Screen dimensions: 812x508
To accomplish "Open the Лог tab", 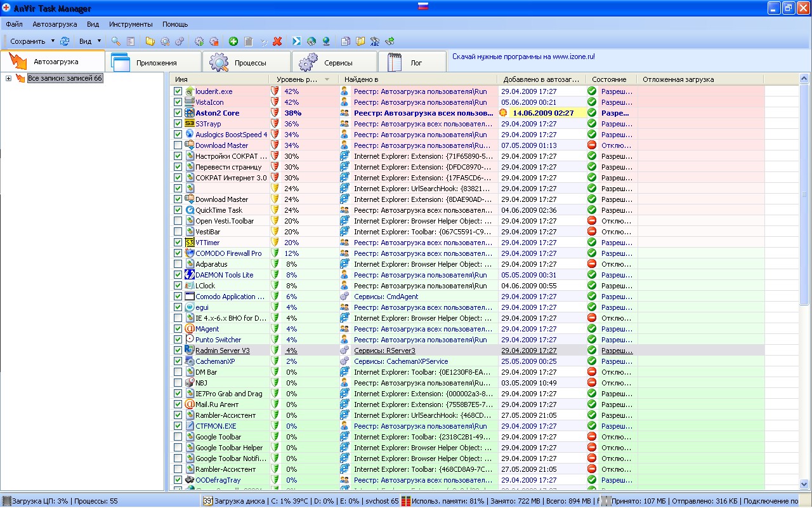I will [x=412, y=62].
